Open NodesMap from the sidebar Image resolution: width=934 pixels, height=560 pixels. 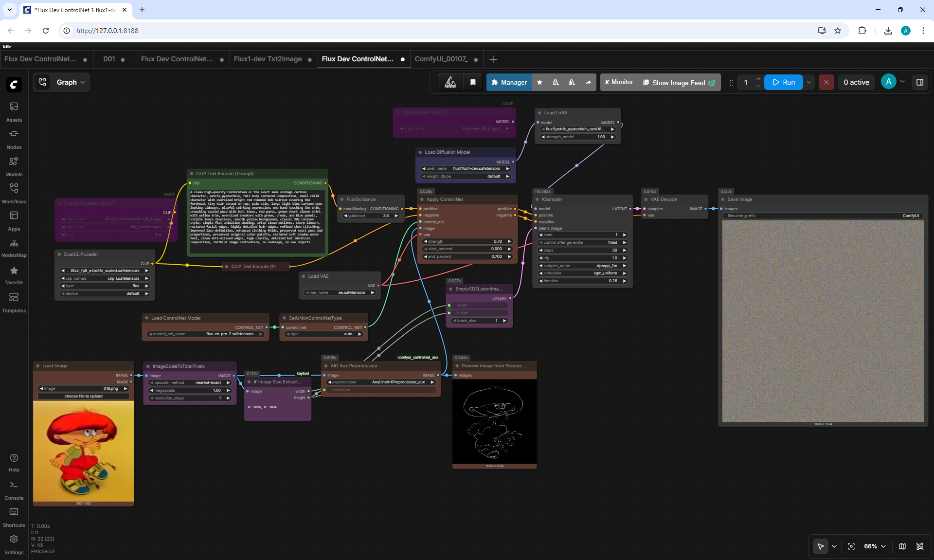coord(14,247)
